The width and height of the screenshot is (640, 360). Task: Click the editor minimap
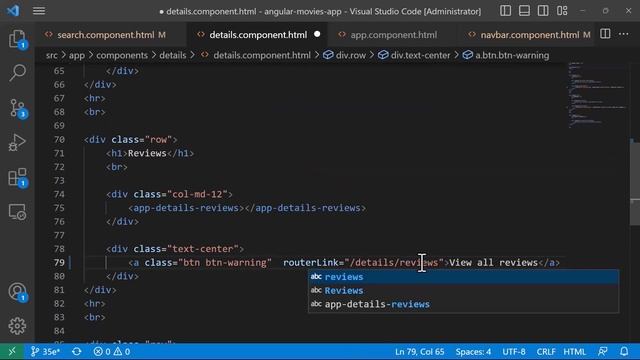596,95
